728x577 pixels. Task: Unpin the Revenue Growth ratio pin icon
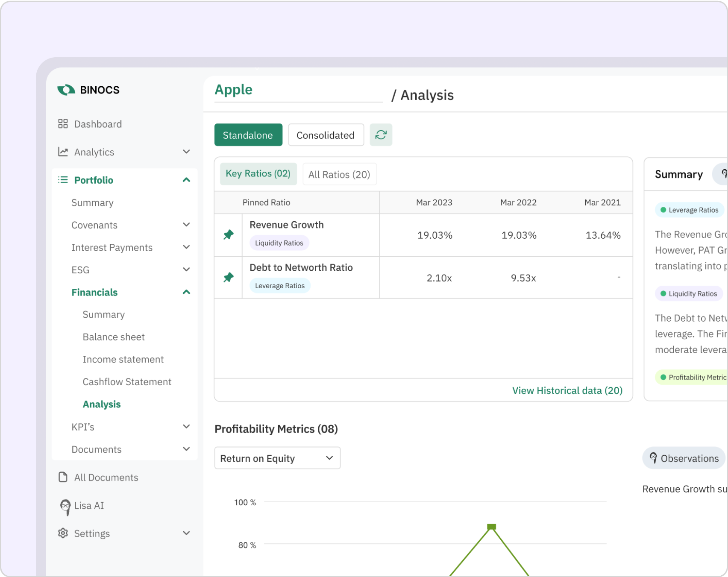pos(229,234)
